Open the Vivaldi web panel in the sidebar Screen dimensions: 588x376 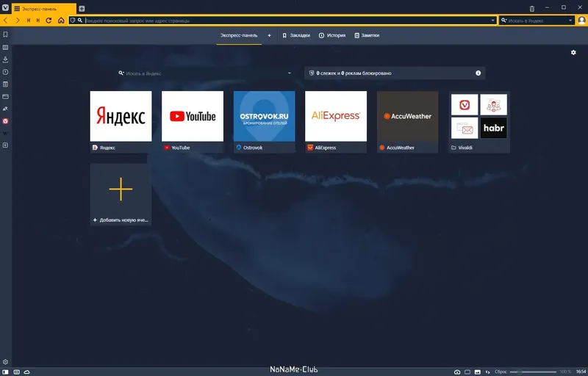coord(5,121)
